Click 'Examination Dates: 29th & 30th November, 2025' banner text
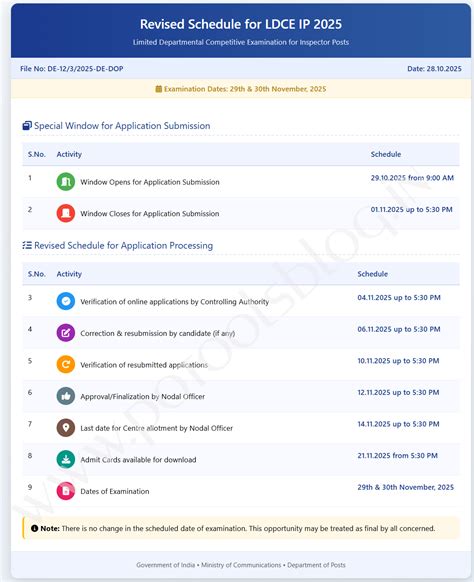Screen dimensions: 474x582 tap(245, 89)
